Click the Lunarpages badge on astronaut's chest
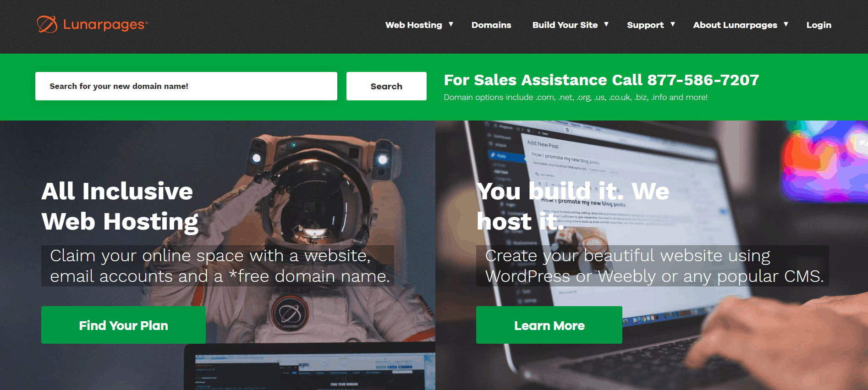The height and width of the screenshot is (390, 868). click(x=290, y=314)
